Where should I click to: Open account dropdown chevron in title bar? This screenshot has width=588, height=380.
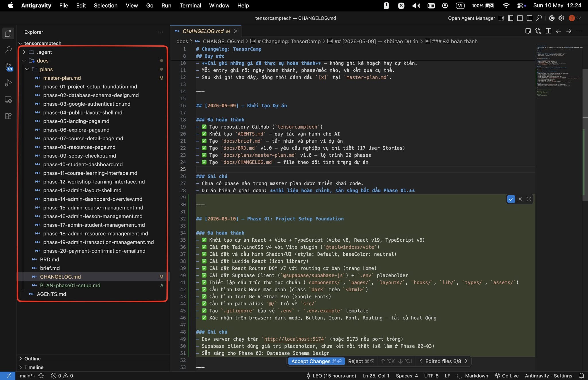click(579, 18)
